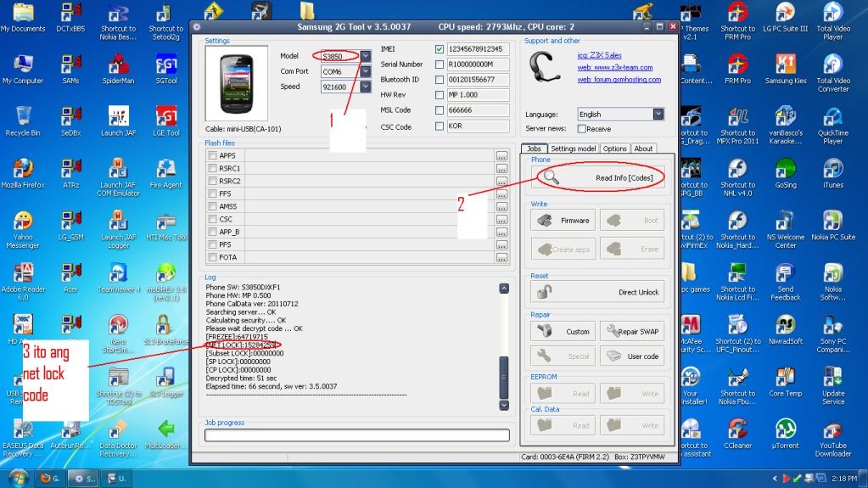Click the Samsung 2G Tool title bar gear icon
The height and width of the screenshot is (488, 868).
click(x=197, y=26)
